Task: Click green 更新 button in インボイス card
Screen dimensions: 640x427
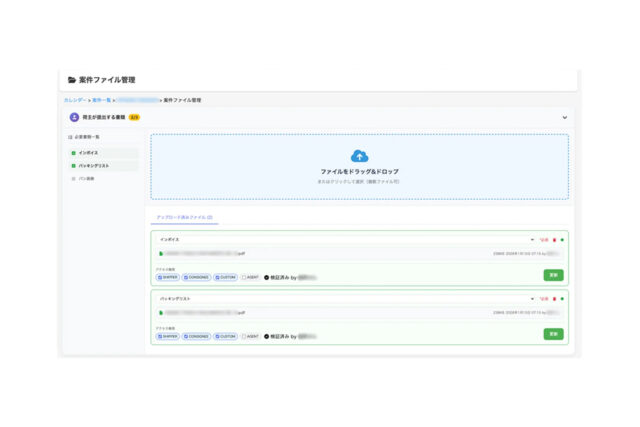Action: click(553, 275)
